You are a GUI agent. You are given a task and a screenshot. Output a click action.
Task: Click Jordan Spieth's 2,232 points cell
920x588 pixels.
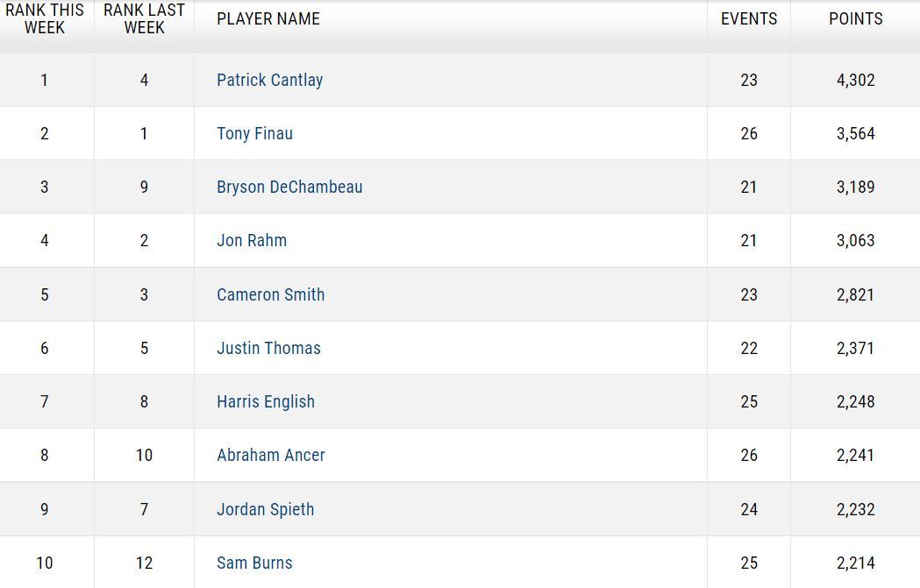pyautogui.click(x=855, y=509)
